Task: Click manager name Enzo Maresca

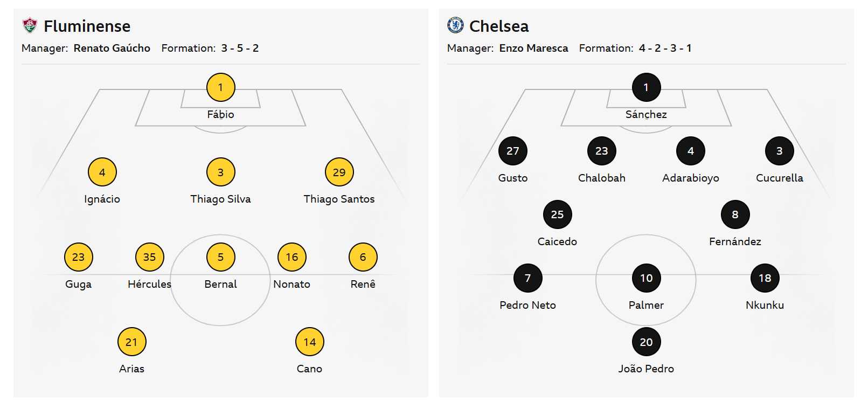Action: click(533, 48)
